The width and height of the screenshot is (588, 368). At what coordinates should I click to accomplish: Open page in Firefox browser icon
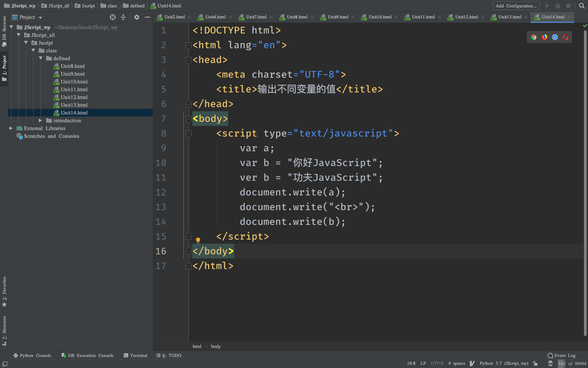pyautogui.click(x=544, y=37)
